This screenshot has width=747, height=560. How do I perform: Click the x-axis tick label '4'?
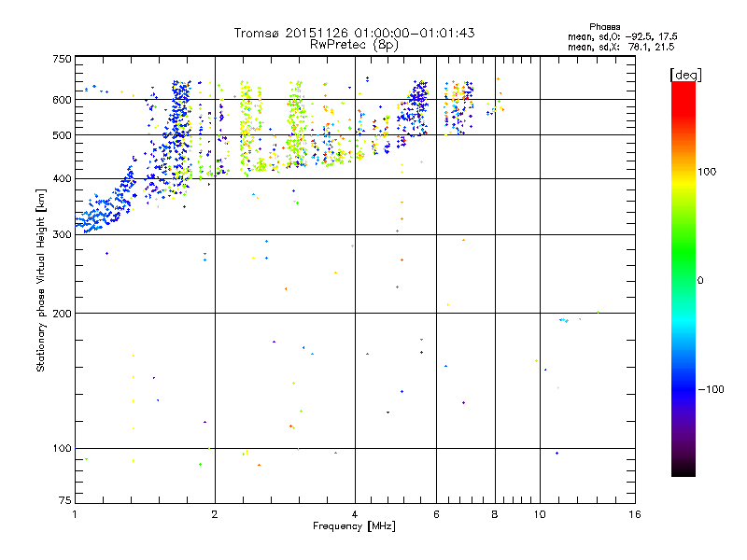coord(355,514)
